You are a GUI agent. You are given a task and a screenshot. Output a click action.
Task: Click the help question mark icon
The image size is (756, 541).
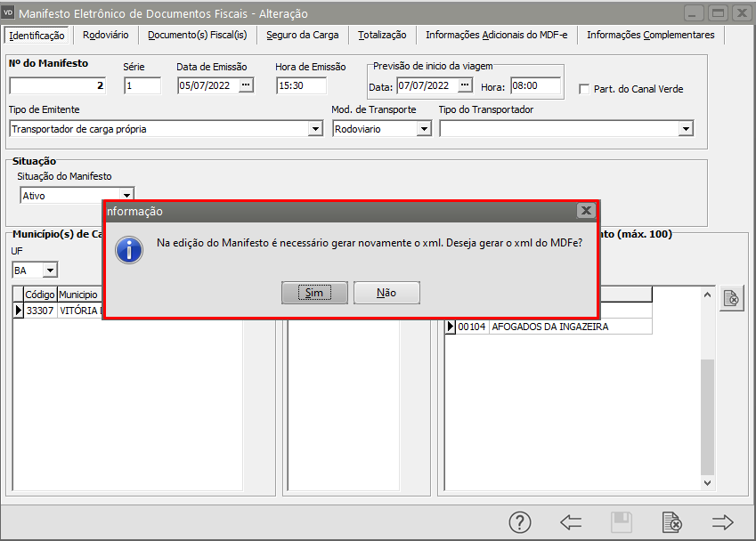tap(520, 522)
